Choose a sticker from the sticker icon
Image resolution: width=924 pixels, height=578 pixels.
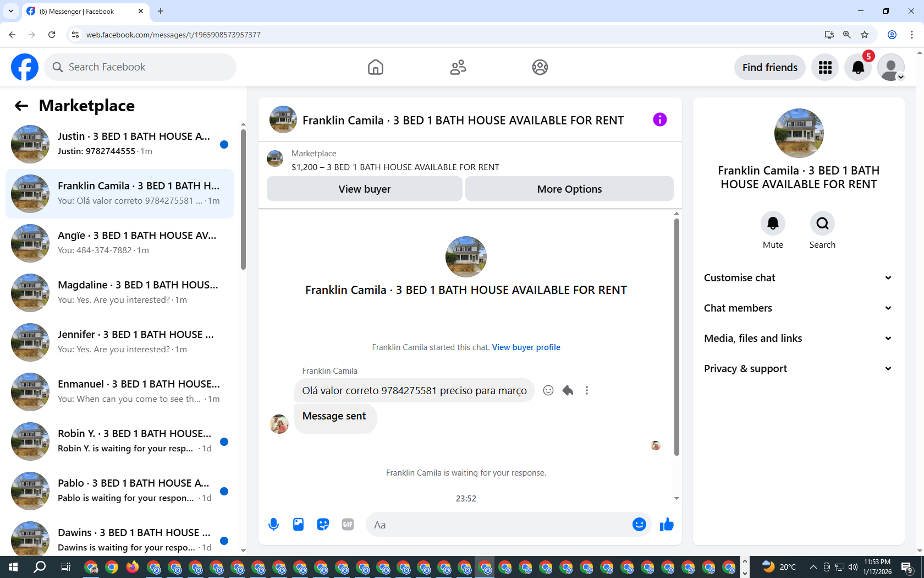(323, 525)
